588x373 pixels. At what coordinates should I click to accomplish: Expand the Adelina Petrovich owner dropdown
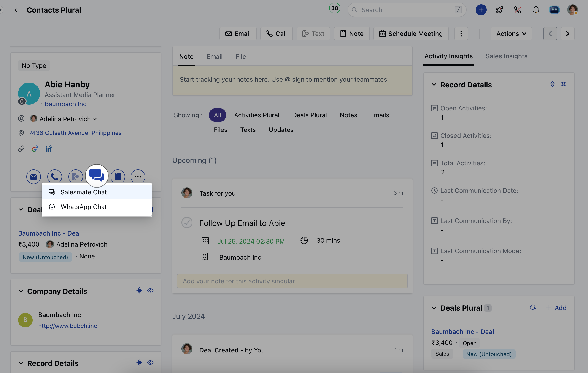point(95,119)
